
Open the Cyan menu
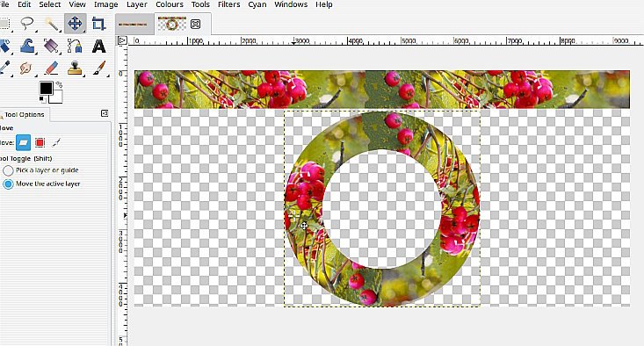(257, 4)
